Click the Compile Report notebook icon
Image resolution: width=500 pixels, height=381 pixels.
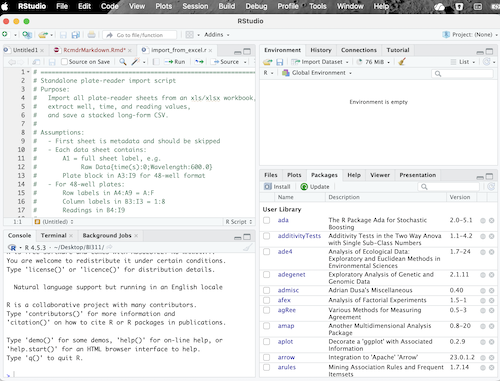(x=156, y=62)
